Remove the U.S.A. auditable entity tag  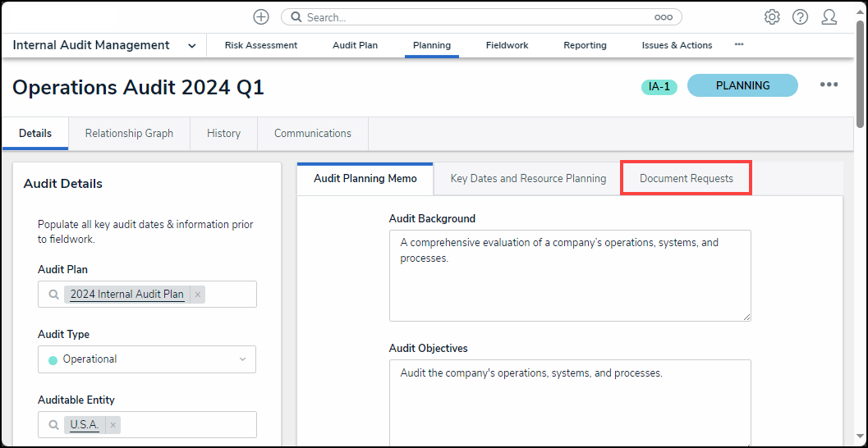tap(113, 425)
